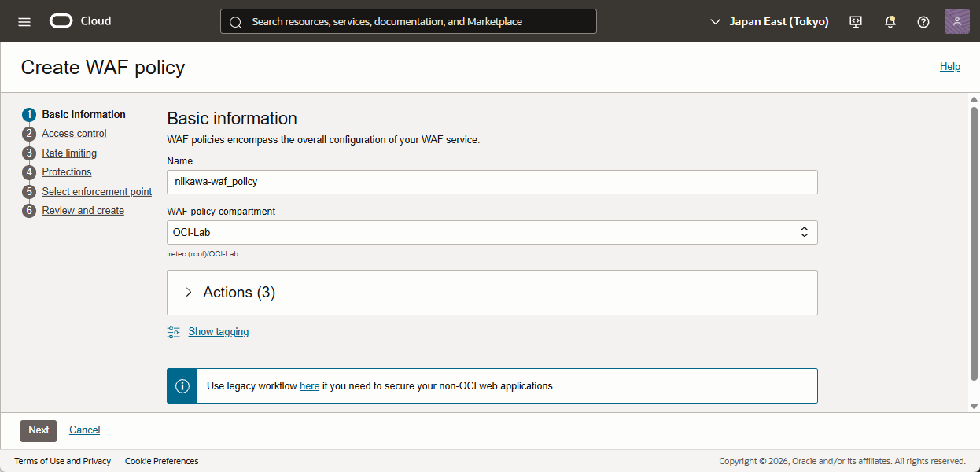This screenshot has width=980, height=472.
Task: Jump to the Protections step
Action: pos(67,172)
